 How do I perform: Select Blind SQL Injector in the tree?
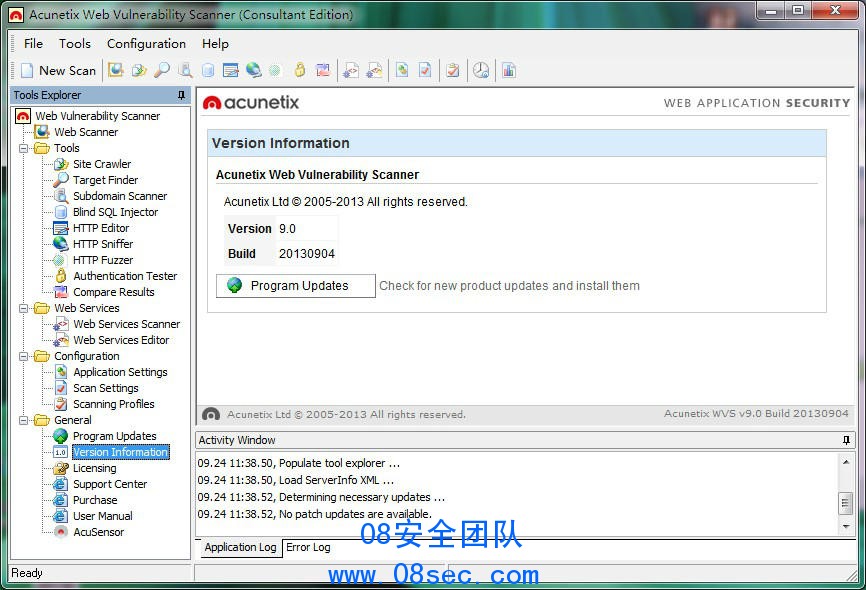115,212
